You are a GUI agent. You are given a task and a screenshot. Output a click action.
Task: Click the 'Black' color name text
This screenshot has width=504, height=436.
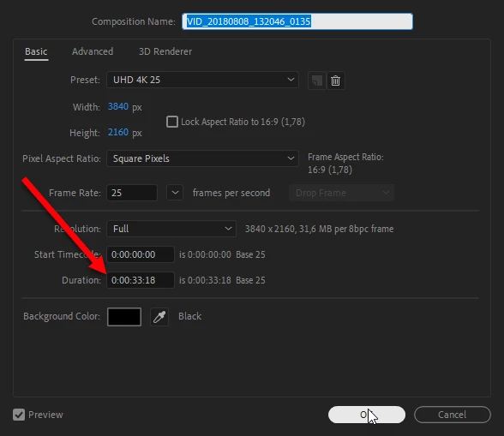[190, 316]
